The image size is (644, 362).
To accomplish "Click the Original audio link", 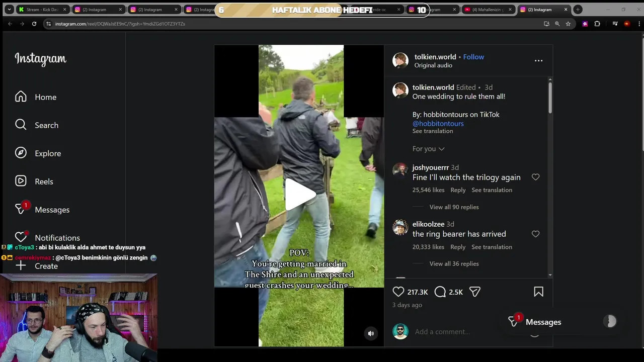I will (433, 65).
